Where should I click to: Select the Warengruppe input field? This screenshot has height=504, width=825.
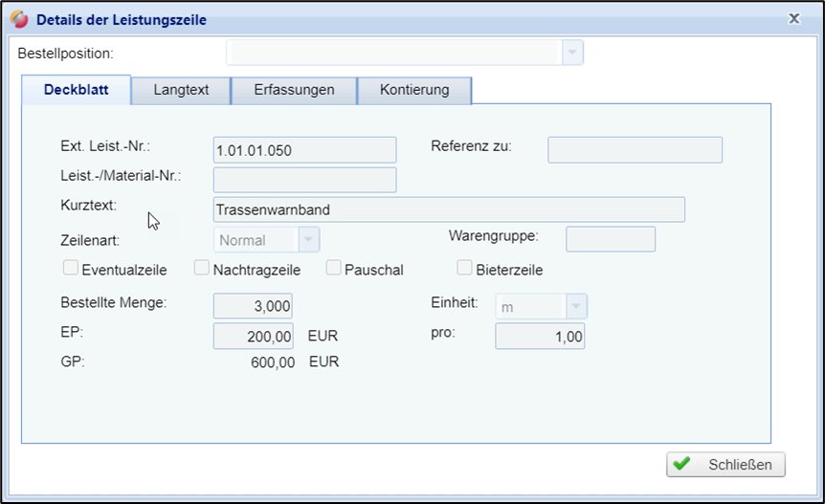pos(610,239)
